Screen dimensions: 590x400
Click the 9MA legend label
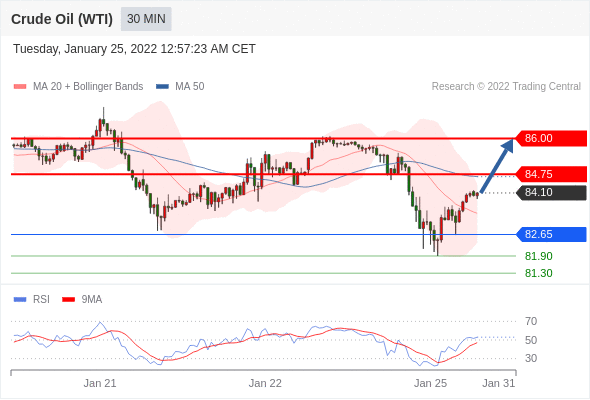pyautogui.click(x=92, y=300)
